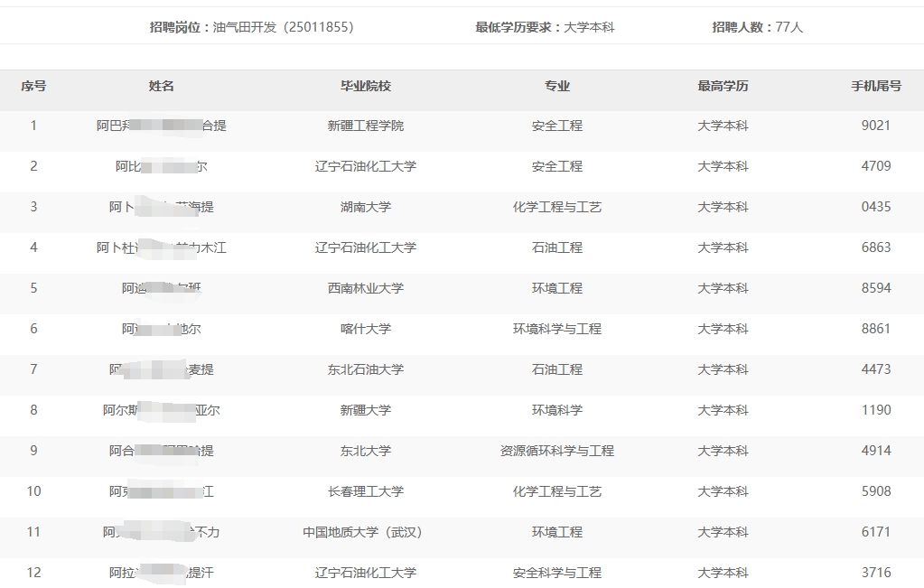Select the 毕业院校 column header
This screenshot has height=588, width=924.
click(366, 87)
